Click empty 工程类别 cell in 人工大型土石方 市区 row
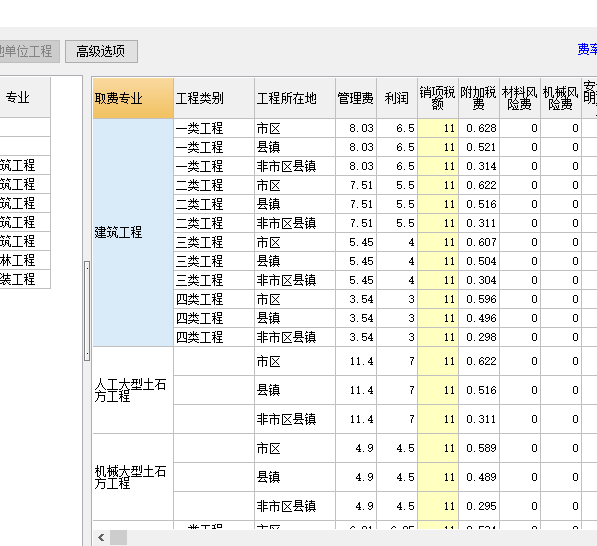The image size is (597, 546). (x=214, y=361)
